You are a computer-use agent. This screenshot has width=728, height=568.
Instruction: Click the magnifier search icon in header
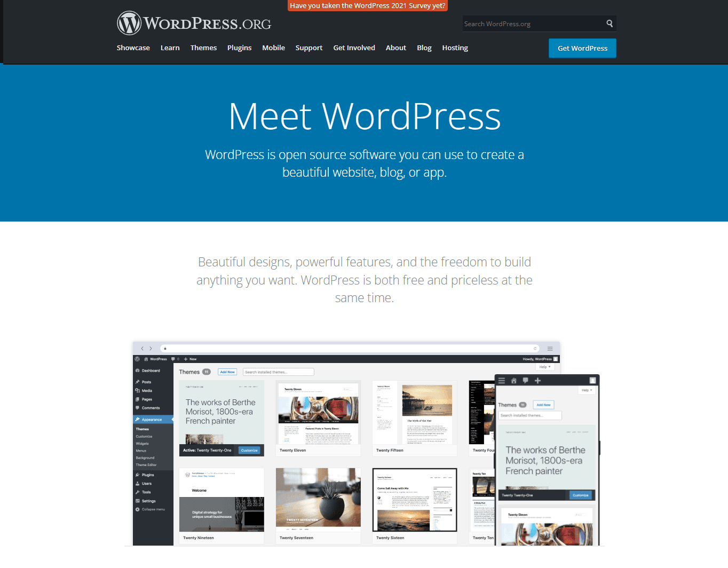click(610, 23)
